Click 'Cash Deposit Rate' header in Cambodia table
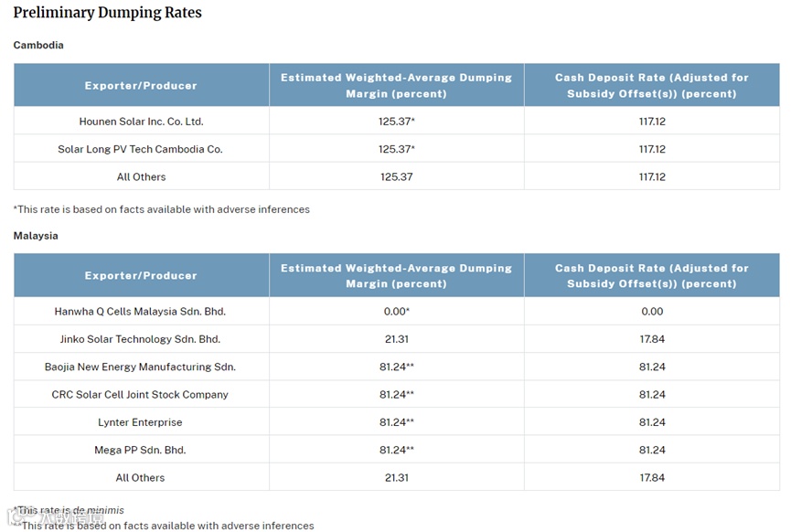 tap(652, 86)
